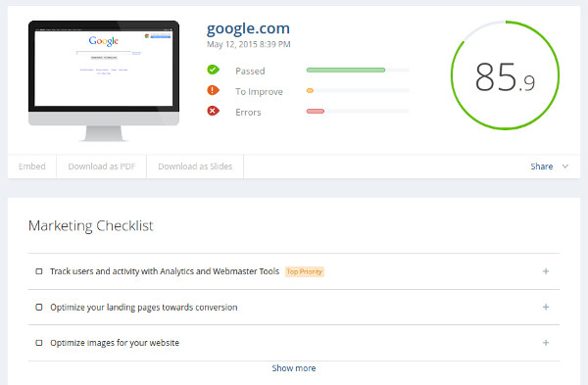
Task: Click the To Improve label
Action: (259, 92)
